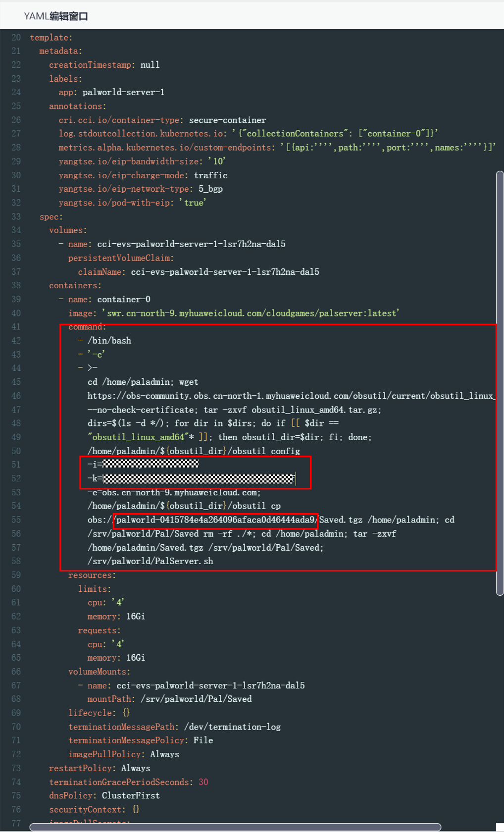Click the vertical scrollbar of the YAML editor
Image resolution: width=504 pixels, height=833 pixels.
coord(500,382)
